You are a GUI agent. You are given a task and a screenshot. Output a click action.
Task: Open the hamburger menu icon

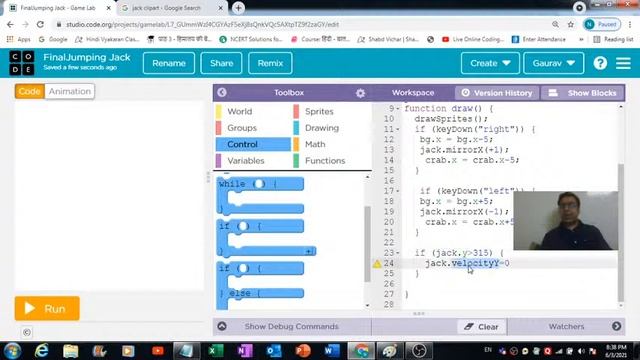[623, 63]
